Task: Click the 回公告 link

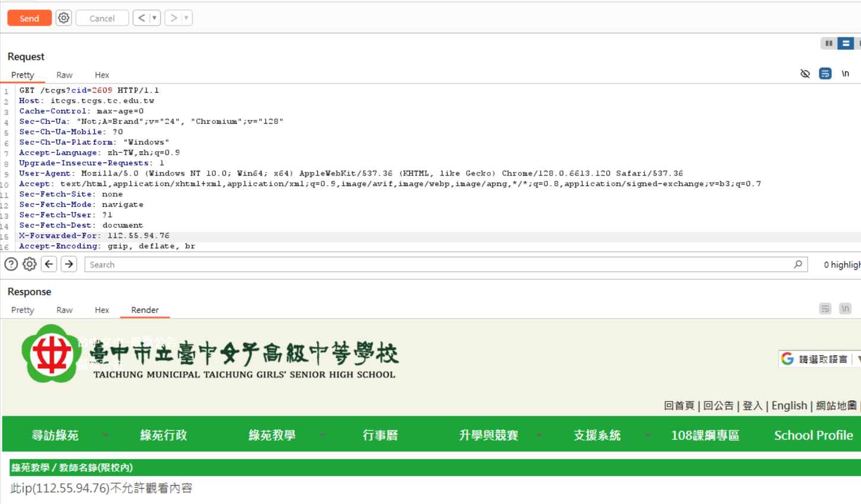Action: (718, 406)
